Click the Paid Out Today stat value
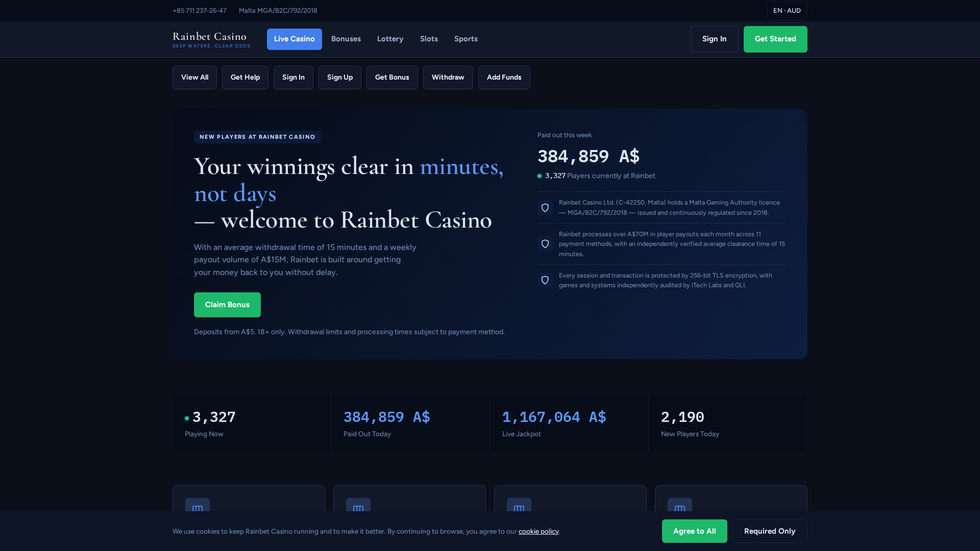 click(386, 417)
